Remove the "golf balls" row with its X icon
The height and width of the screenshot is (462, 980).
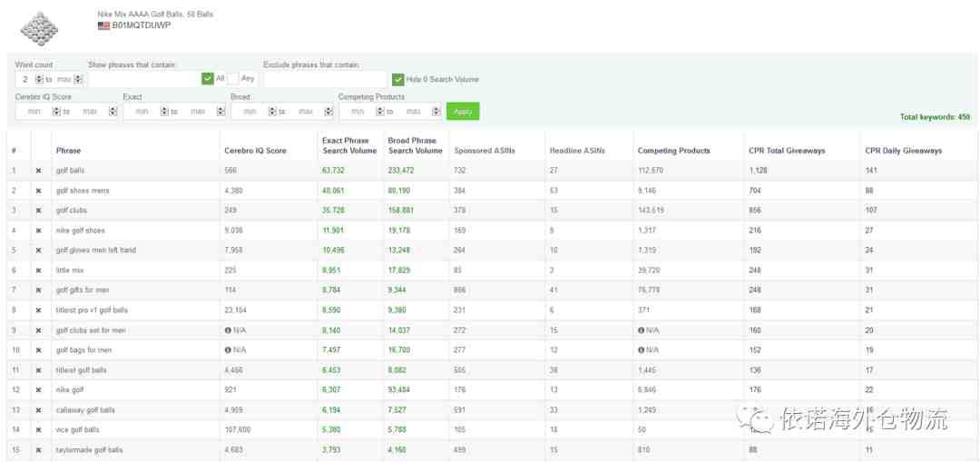38,171
